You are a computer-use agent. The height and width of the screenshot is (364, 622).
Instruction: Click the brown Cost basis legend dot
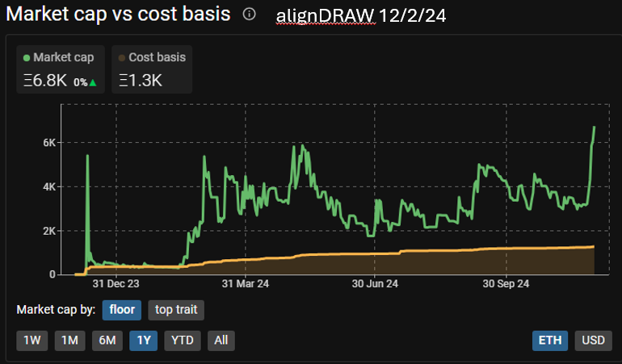[x=122, y=58]
